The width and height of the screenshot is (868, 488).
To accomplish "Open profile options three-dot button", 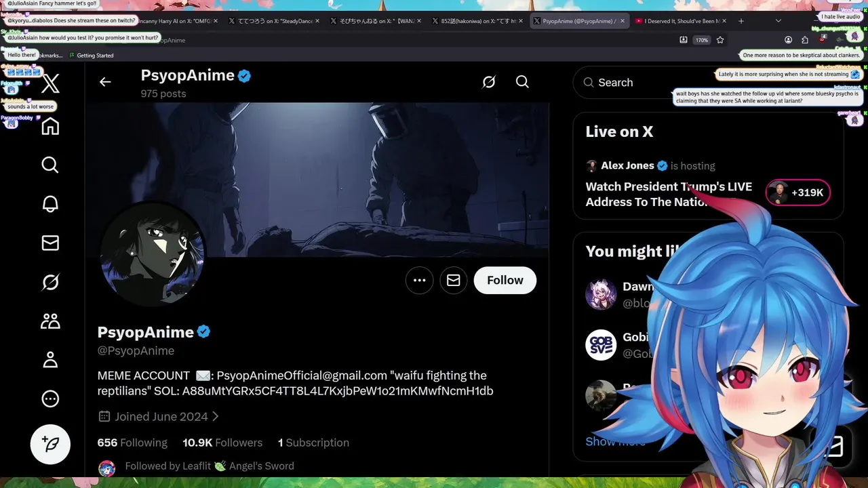I will point(419,280).
